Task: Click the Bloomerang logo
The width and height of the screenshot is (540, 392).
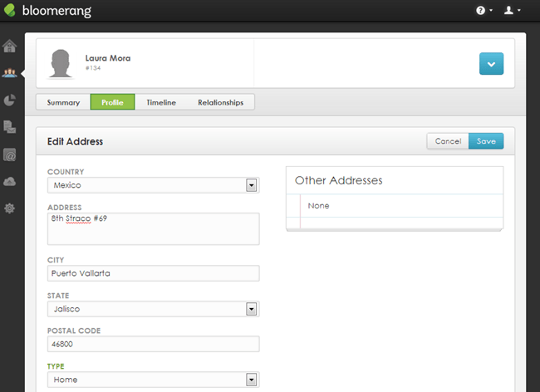Action: [48, 10]
